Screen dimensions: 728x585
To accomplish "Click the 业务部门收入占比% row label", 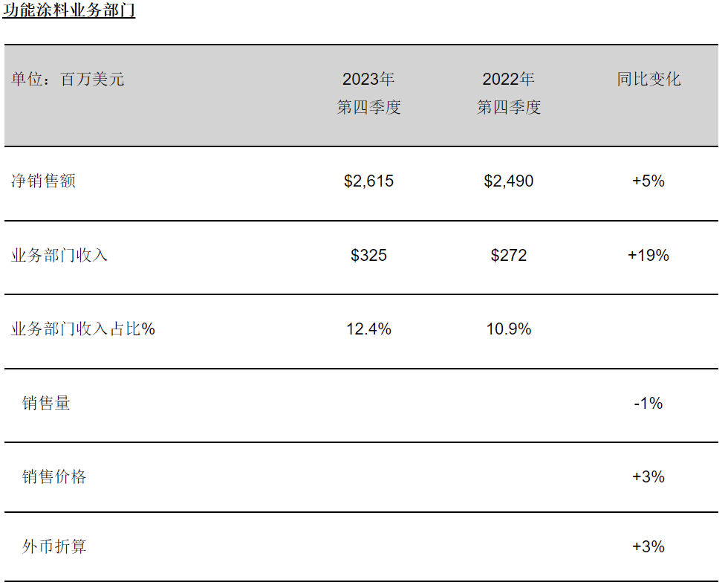I will click(x=83, y=329).
